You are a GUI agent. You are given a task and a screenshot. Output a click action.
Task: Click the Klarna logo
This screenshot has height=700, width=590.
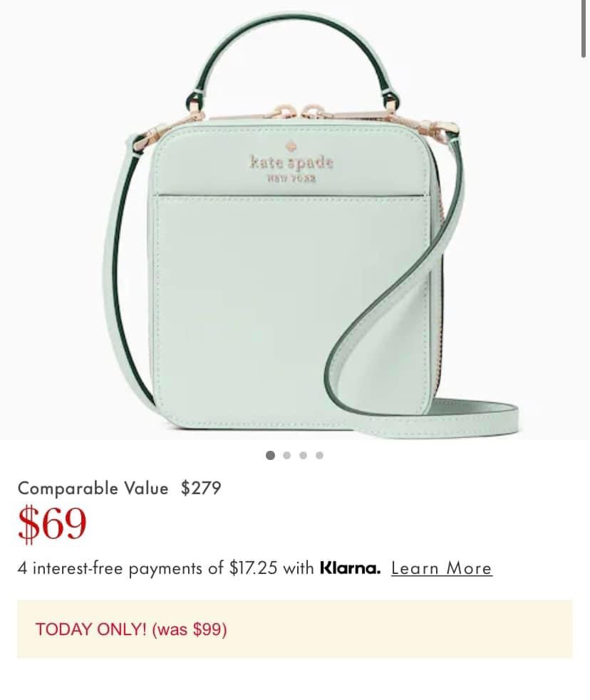350,568
